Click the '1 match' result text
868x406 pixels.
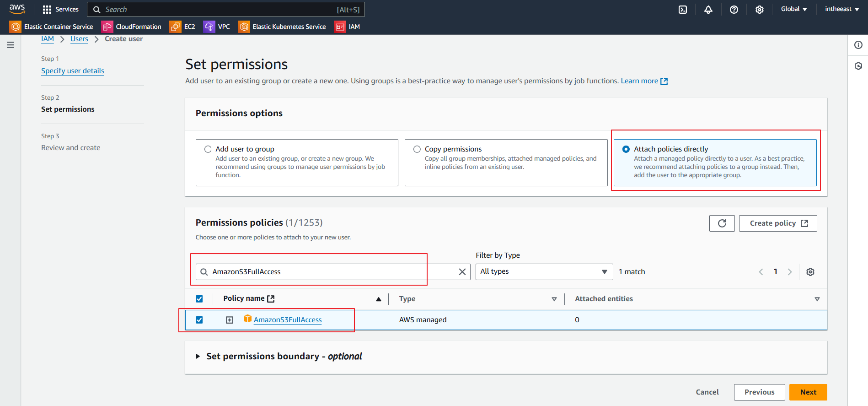pos(632,272)
